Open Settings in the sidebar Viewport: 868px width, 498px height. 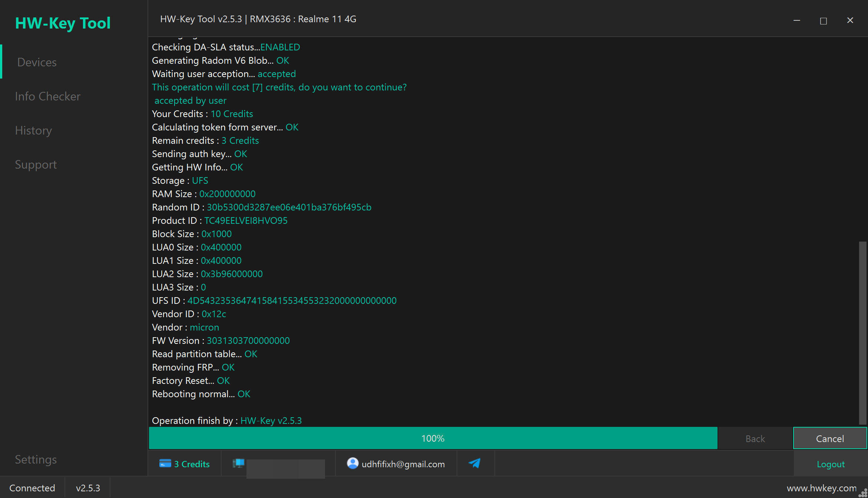[x=36, y=459]
